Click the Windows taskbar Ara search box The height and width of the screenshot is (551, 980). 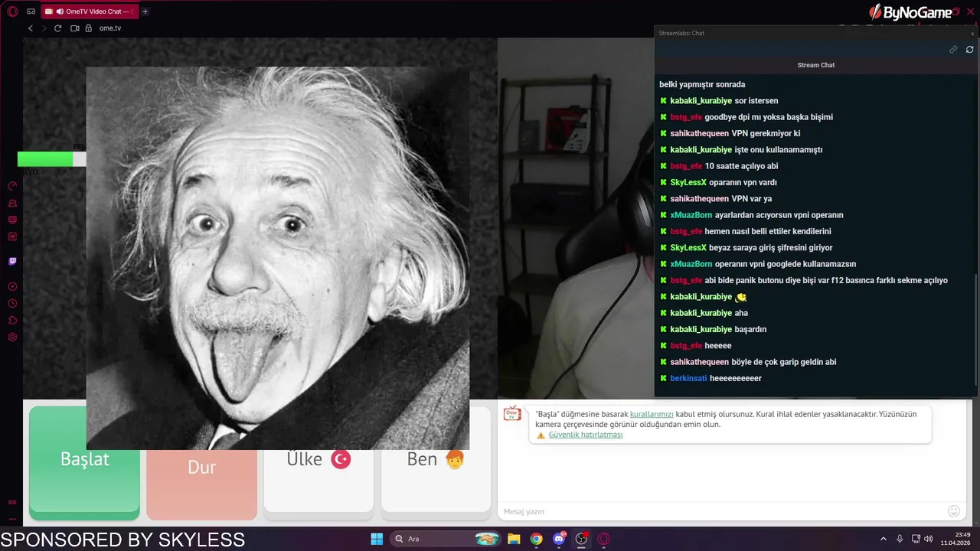tap(446, 539)
